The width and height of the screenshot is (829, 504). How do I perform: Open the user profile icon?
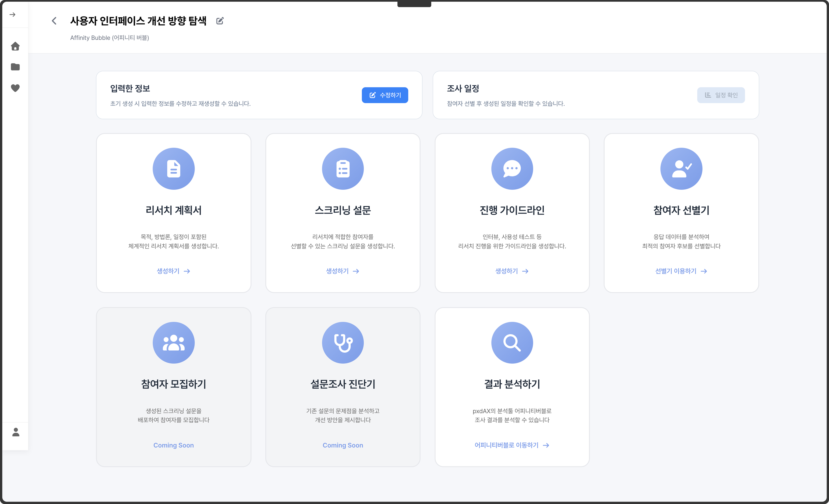point(16,432)
